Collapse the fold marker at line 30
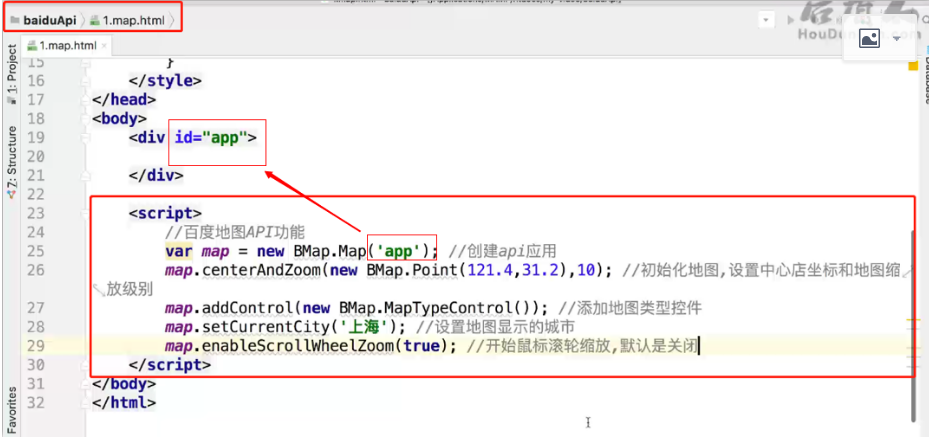This screenshot has height=440, width=929. pos(87,365)
